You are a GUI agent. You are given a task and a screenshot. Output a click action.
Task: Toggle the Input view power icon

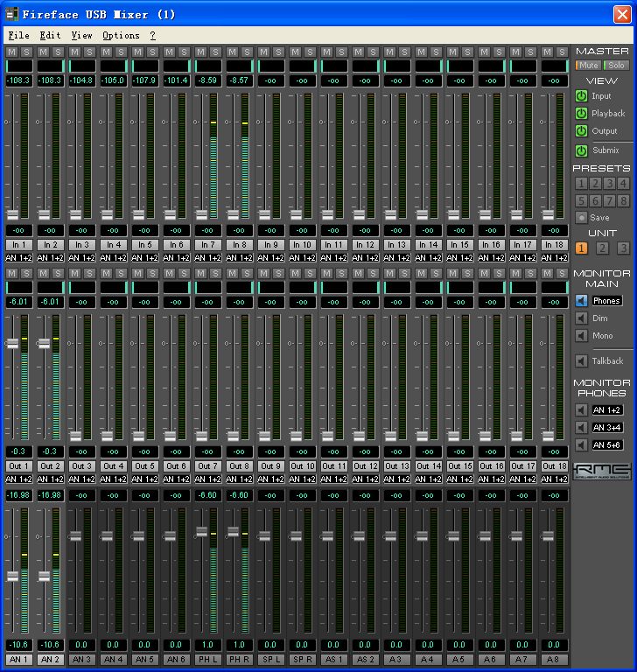tap(581, 96)
